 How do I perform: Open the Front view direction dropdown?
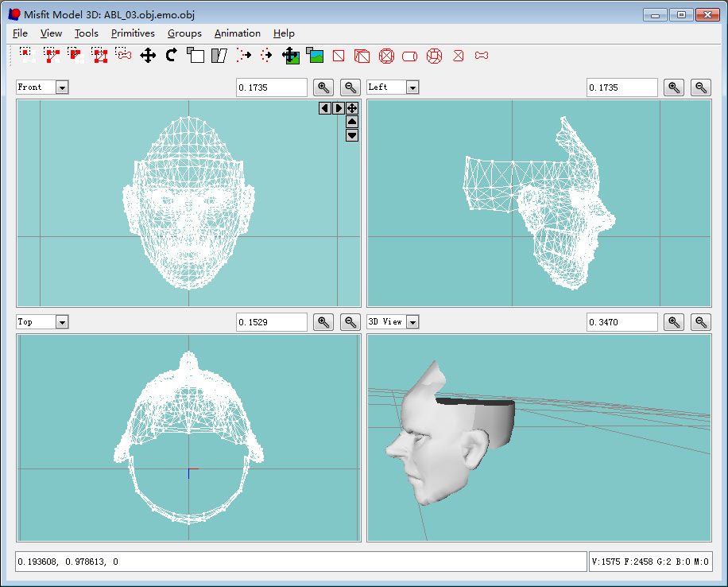point(62,87)
